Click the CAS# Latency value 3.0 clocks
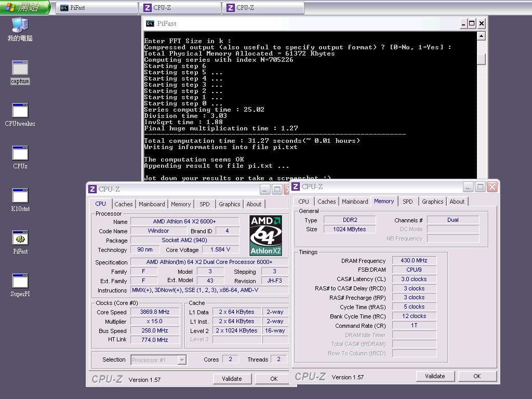 tap(414, 279)
